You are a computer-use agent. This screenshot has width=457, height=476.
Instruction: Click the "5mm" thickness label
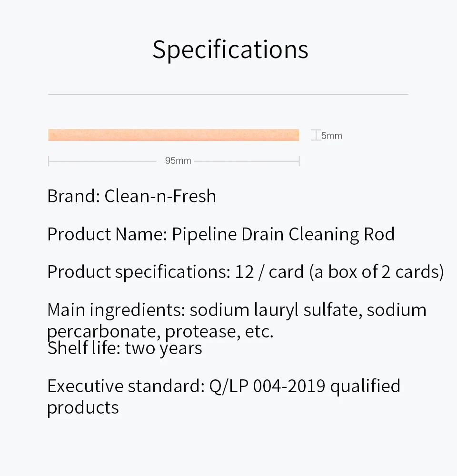(332, 136)
